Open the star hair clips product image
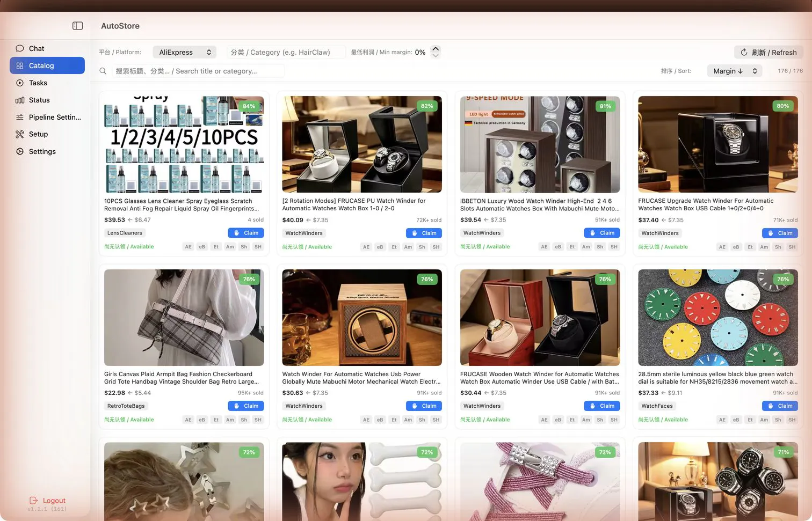Viewport: 812px width, 521px height. coord(184,482)
